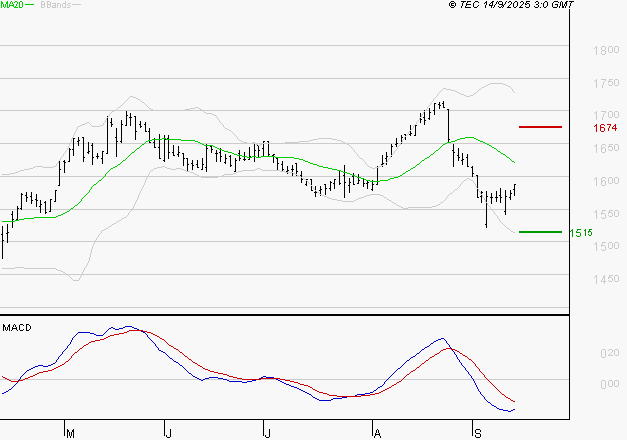
Task: Click the green support line at 1515
Action: pos(540,232)
